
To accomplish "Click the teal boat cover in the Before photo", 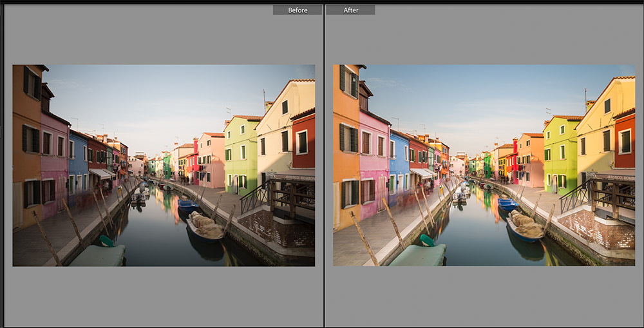I will click(98, 255).
